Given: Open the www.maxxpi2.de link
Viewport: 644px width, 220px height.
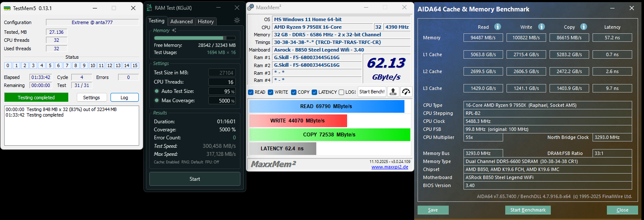Looking at the screenshot, I should click(391, 167).
